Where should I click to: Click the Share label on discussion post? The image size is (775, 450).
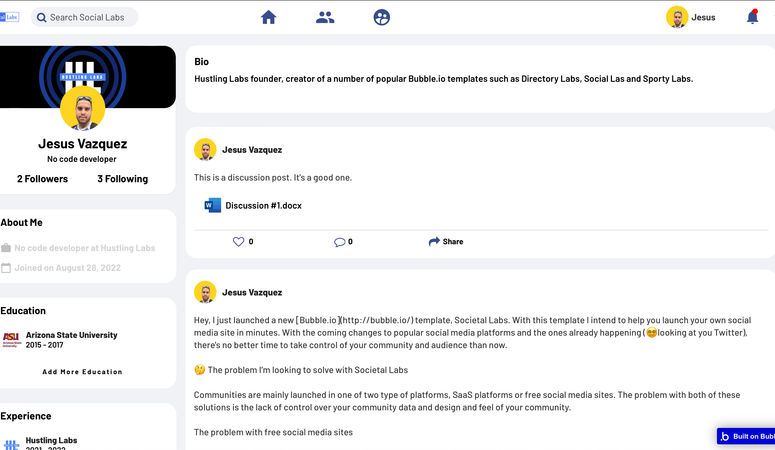pos(453,241)
